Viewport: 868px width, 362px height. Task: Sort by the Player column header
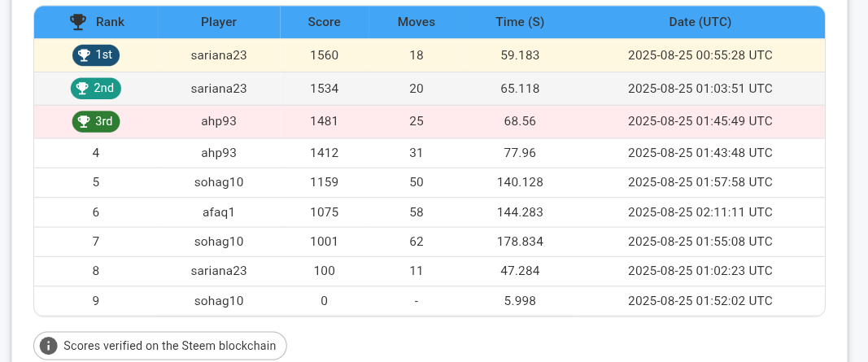point(219,22)
